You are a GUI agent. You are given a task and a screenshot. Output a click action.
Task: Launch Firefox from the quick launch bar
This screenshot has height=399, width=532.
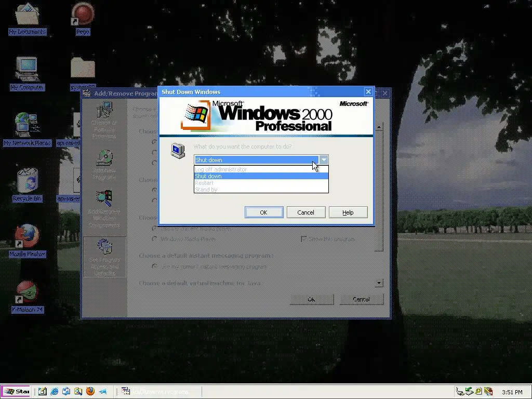coord(90,391)
